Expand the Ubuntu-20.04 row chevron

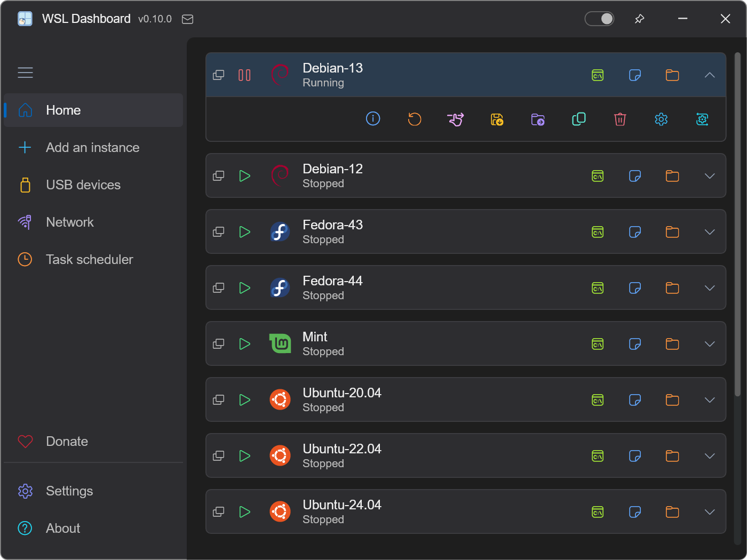(x=710, y=400)
